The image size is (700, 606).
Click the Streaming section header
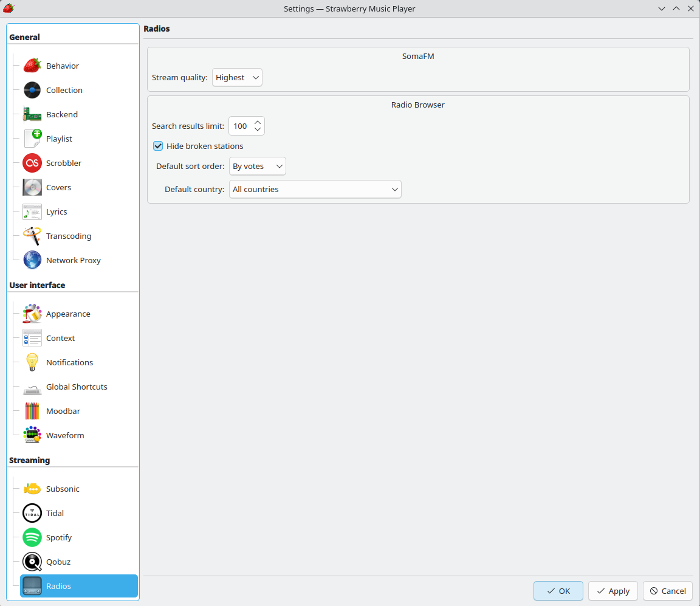coord(29,460)
